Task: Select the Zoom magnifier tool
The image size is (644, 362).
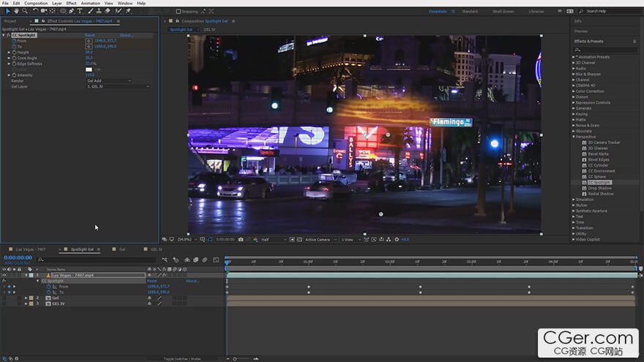Action: [25, 11]
